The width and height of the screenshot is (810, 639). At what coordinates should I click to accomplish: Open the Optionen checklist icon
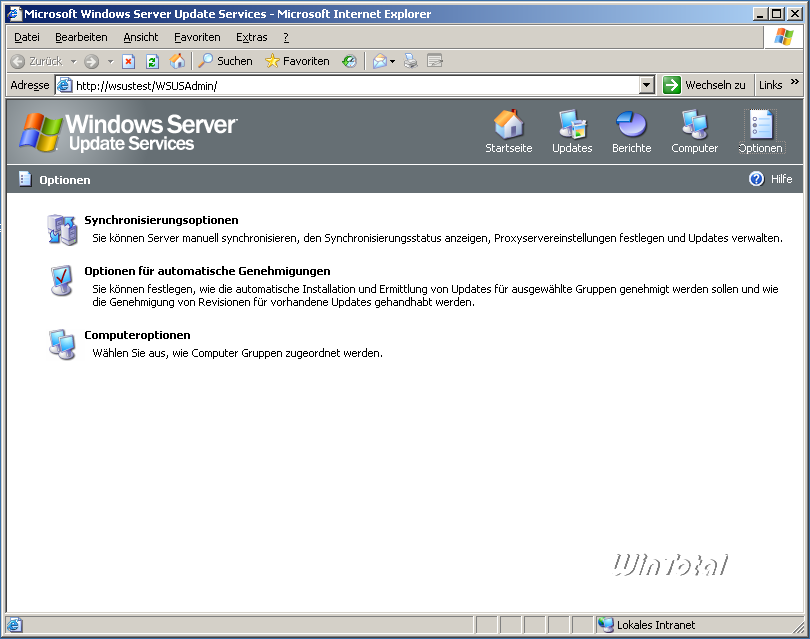760,124
